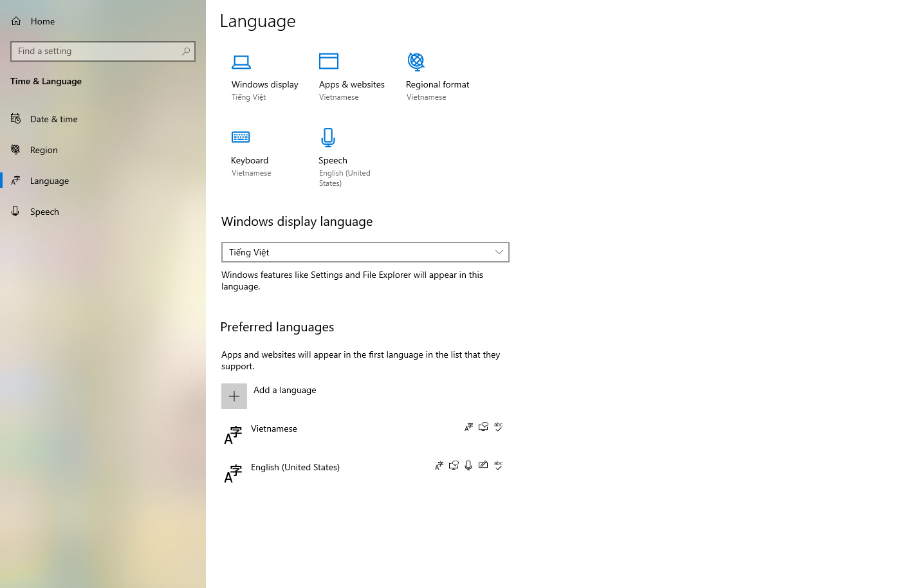Click Tiếng Việt subtitle under Windows display
The width and height of the screenshot is (913, 588).
pyautogui.click(x=249, y=97)
